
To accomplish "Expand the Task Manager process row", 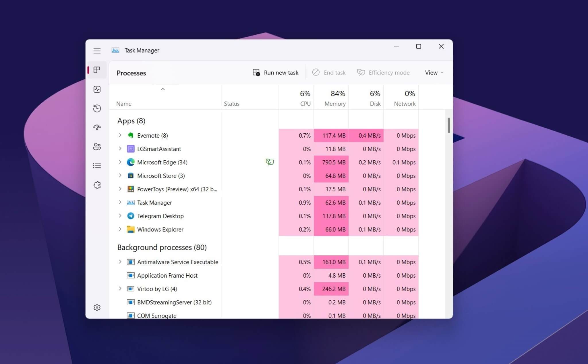I will (120, 202).
